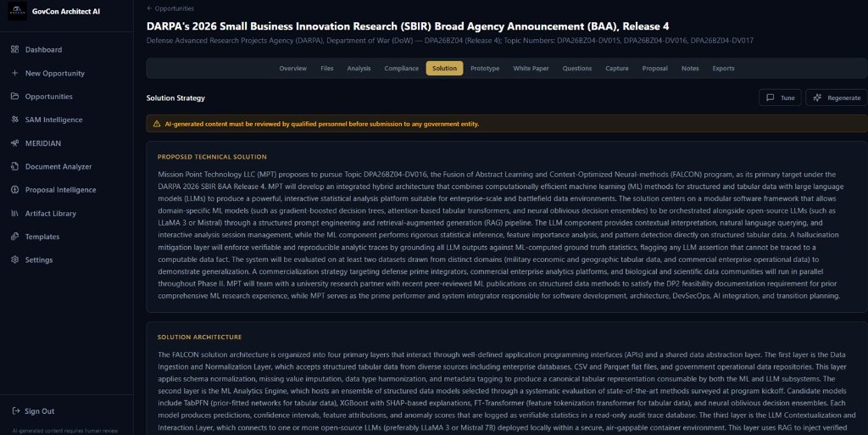This screenshot has width=868, height=435.
Task: Click the Artifact Library icon
Action: (15, 213)
